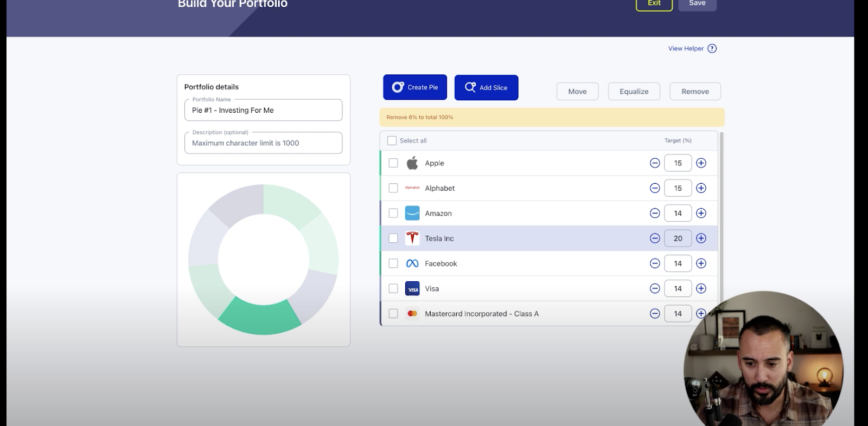Click Amazon target value box

678,213
